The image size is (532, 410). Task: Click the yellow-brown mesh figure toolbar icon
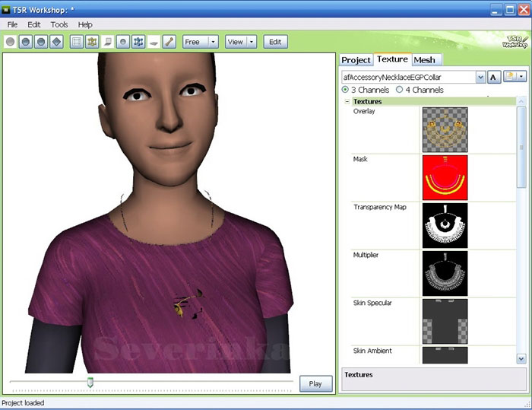point(92,42)
